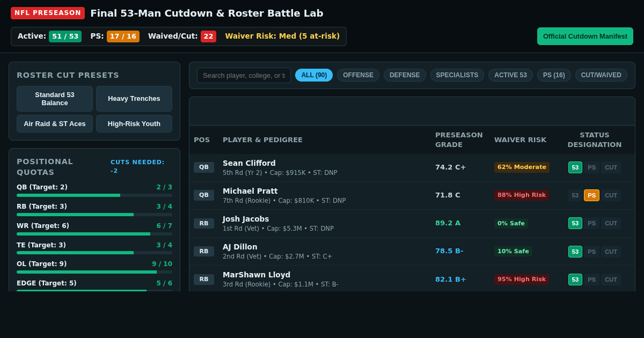Click the PRESEASON GRADE column header
Image resolution: width=644 pixels, height=338 pixels.
(x=459, y=140)
